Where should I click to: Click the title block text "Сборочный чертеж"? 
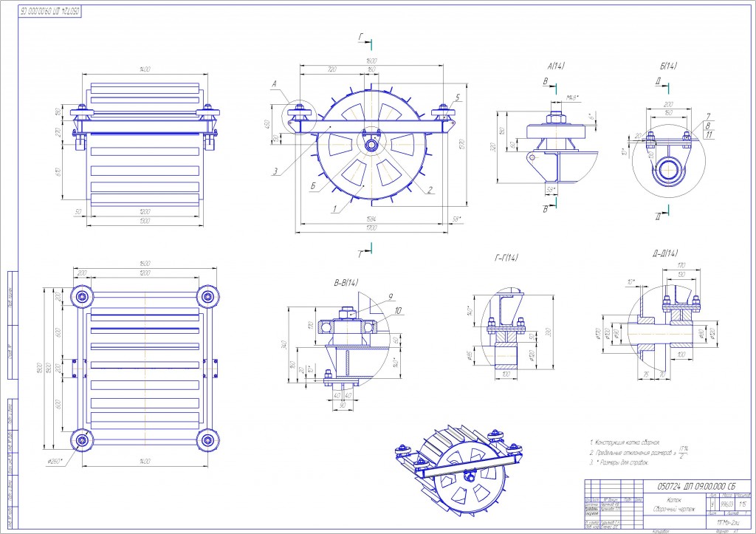(x=673, y=509)
